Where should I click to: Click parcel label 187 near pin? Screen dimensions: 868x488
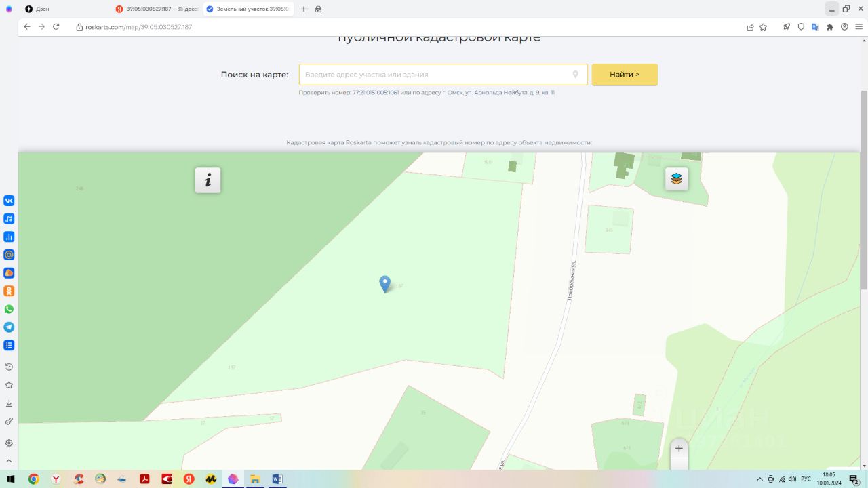[x=399, y=286]
